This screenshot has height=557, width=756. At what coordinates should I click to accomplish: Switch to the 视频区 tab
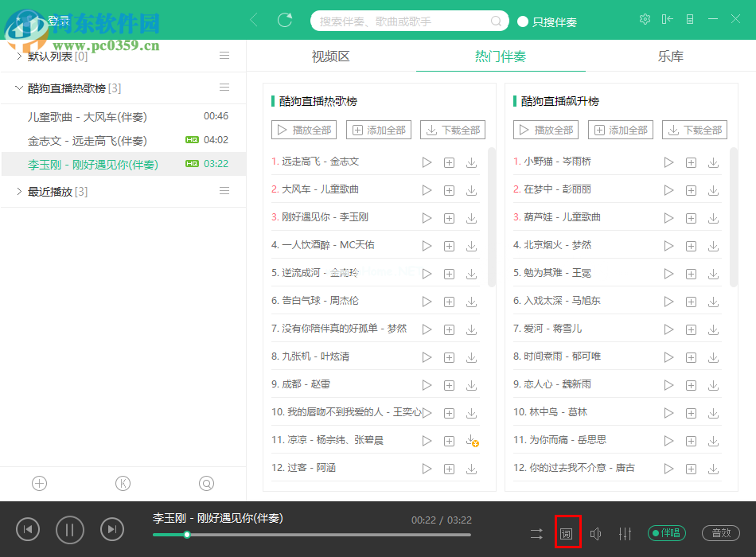tap(330, 56)
